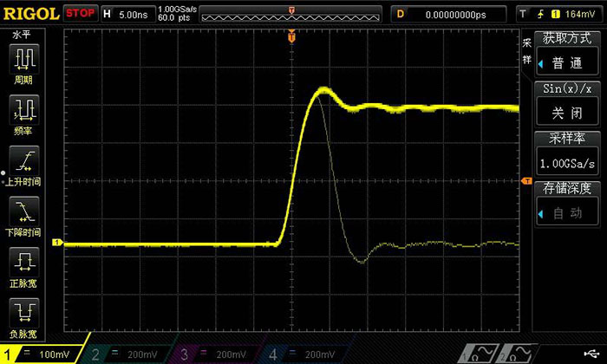Click the source 1 signal generator icon
Viewport: 607px width, 364px height.
(x=479, y=353)
